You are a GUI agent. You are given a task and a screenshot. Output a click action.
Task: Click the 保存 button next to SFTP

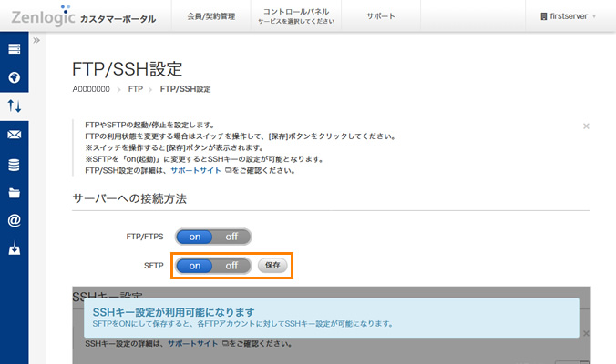tap(272, 266)
